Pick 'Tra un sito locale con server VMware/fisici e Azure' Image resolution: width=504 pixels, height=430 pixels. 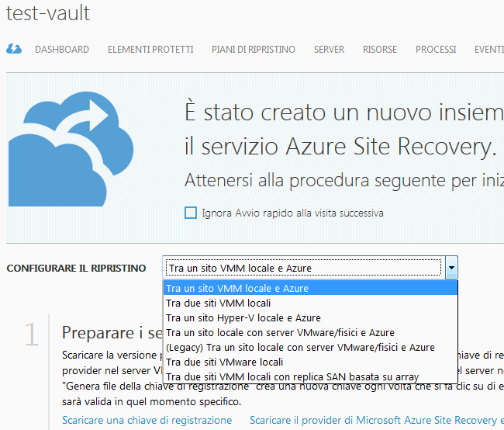pos(310,332)
